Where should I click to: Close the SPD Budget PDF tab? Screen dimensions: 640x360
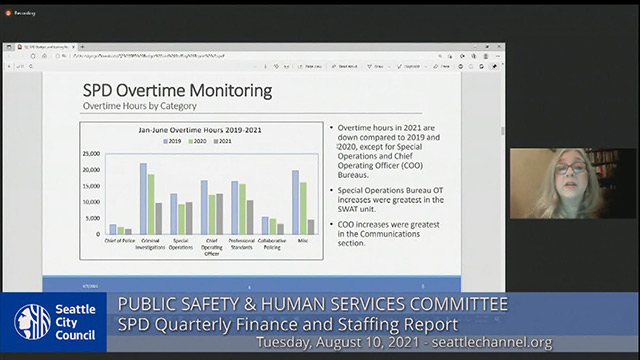(73, 47)
